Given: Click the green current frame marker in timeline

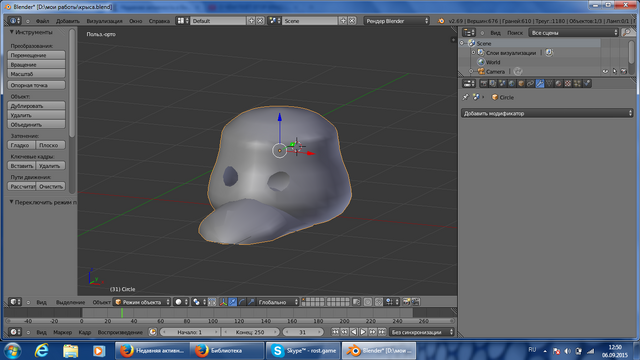Looking at the screenshot, I should click(122, 313).
